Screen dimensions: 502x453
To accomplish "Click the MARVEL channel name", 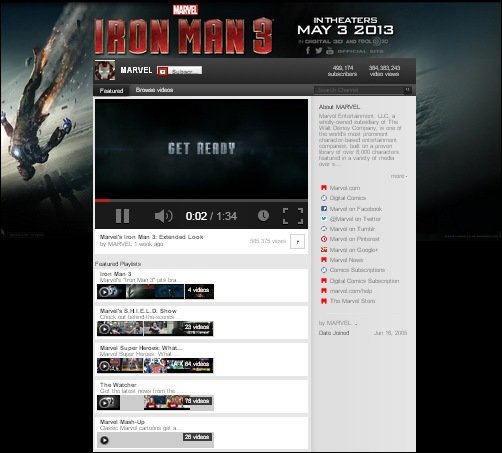I will pos(136,70).
